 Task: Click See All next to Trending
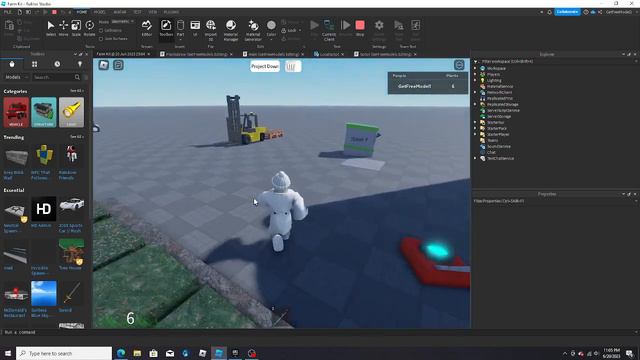77,137
